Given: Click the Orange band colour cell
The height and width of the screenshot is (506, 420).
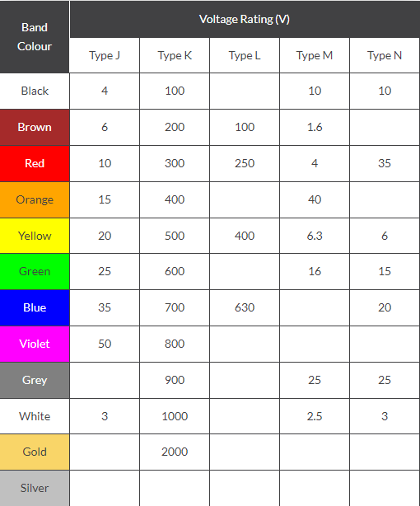Looking at the screenshot, I should (35, 199).
